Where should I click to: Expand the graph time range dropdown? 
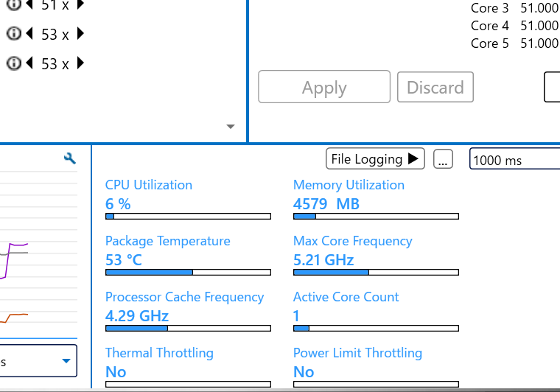(x=66, y=361)
